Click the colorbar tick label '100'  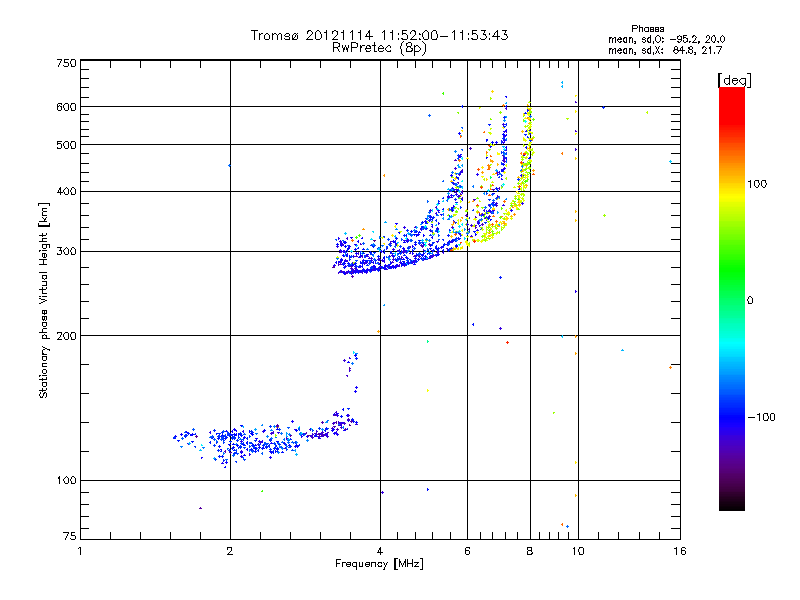757,184
